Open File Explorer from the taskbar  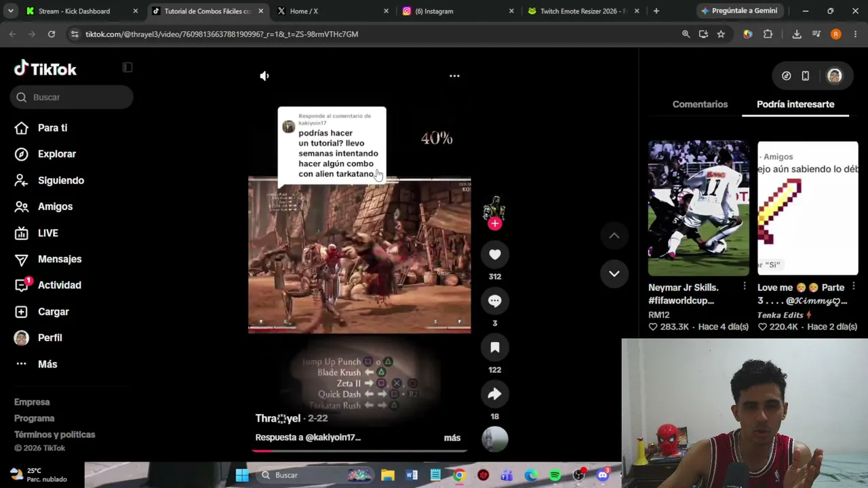pos(387,475)
